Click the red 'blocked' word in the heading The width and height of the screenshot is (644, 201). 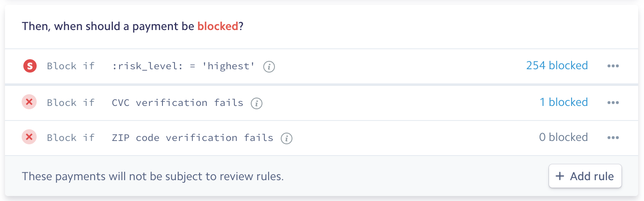click(218, 26)
